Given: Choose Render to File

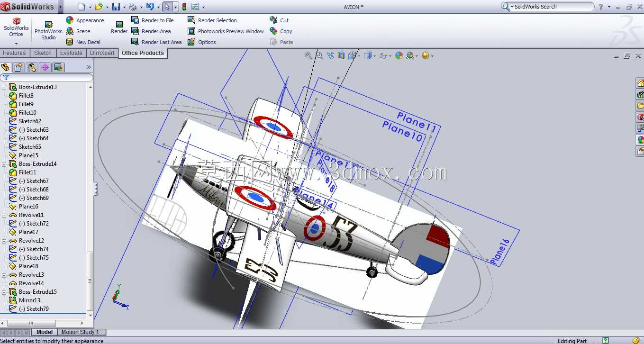Looking at the screenshot, I should [153, 20].
